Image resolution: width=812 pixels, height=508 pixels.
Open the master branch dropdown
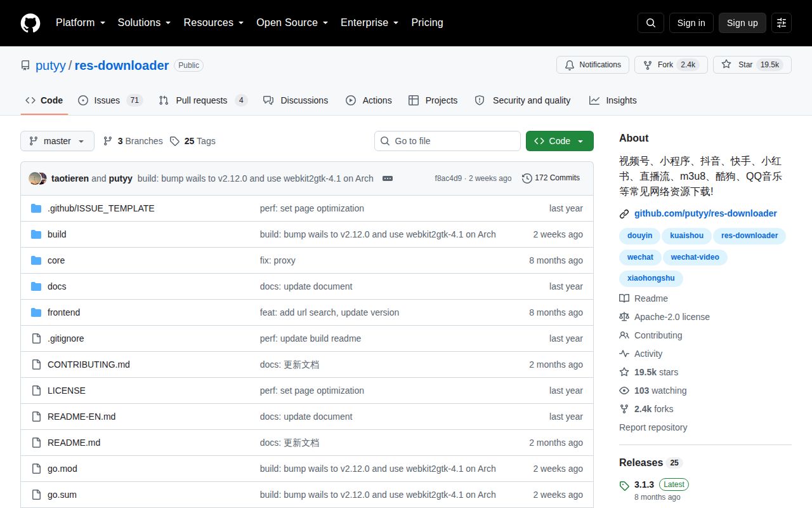tap(57, 141)
